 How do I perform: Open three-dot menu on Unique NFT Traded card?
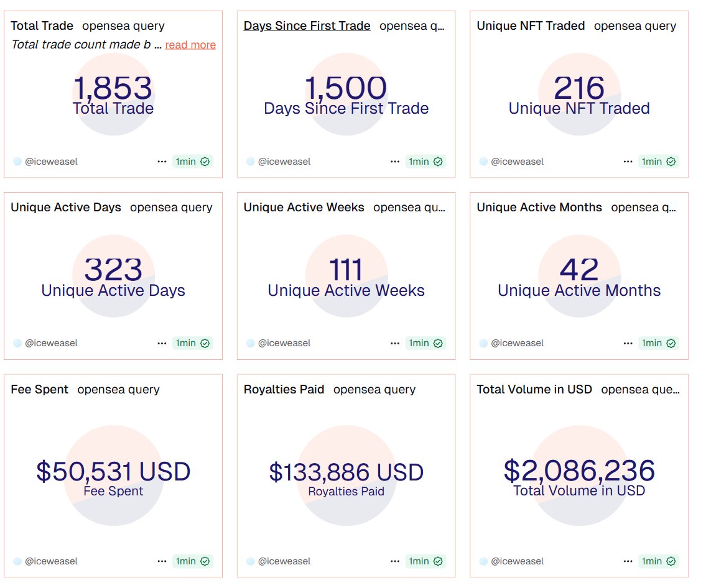(628, 162)
